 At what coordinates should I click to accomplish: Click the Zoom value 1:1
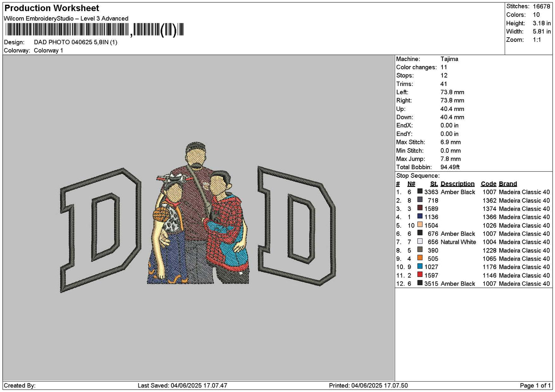tap(537, 40)
